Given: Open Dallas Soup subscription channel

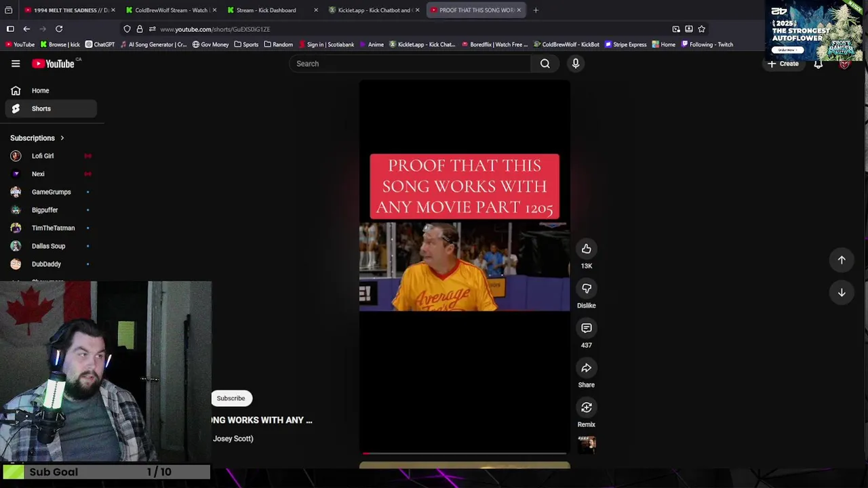Looking at the screenshot, I should [51, 246].
